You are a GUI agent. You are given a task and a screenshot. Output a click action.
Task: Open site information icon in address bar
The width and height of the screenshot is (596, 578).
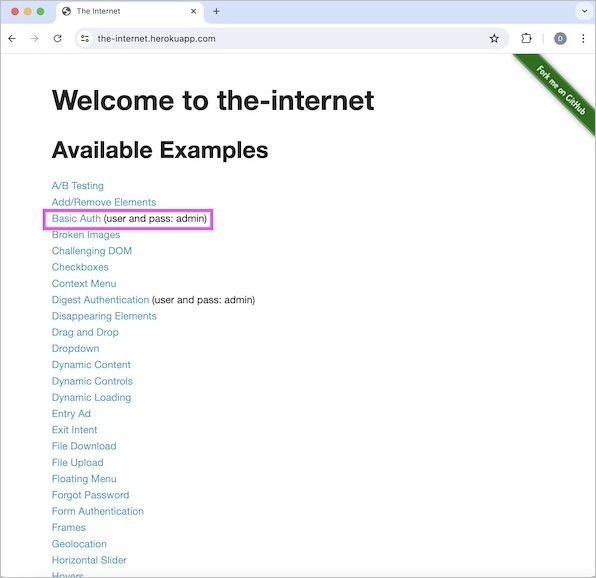[85, 38]
